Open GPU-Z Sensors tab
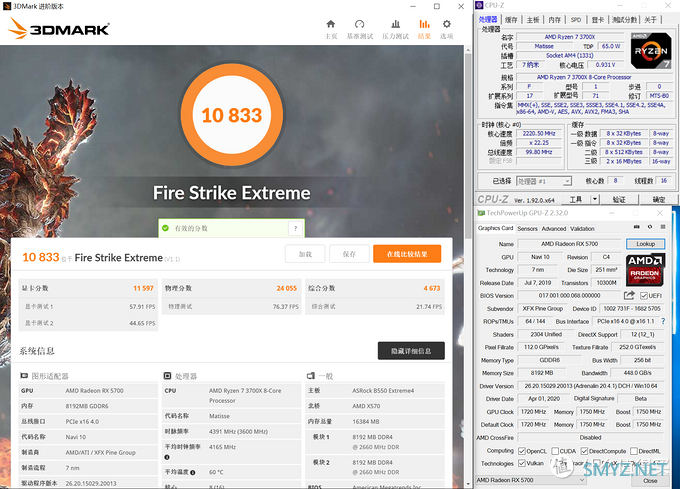 (527, 228)
